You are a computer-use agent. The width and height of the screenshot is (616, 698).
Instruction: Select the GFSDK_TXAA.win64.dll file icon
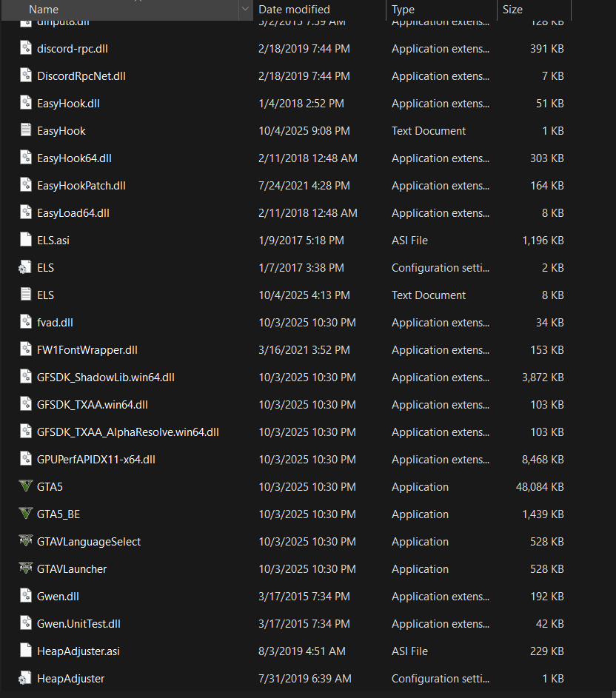coord(26,404)
